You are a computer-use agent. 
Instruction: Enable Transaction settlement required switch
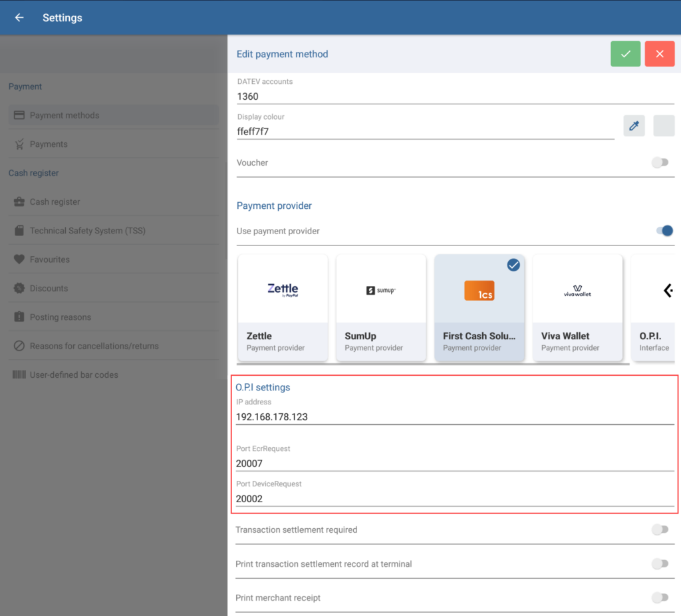coord(660,530)
